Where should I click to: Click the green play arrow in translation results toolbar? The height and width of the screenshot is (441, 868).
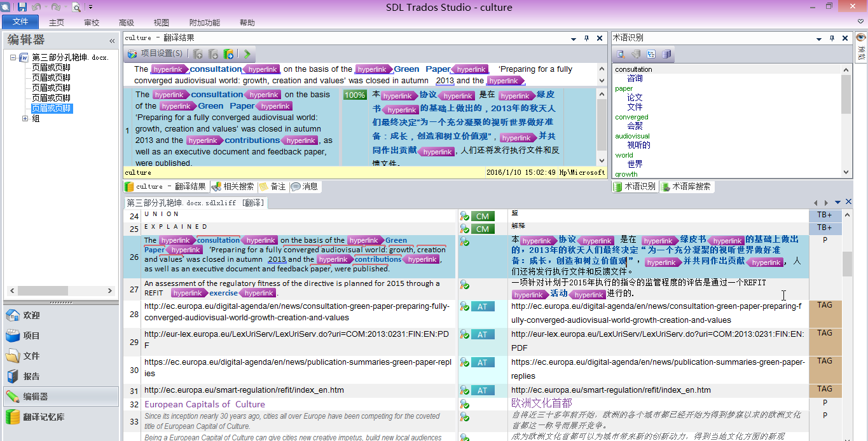pos(247,54)
